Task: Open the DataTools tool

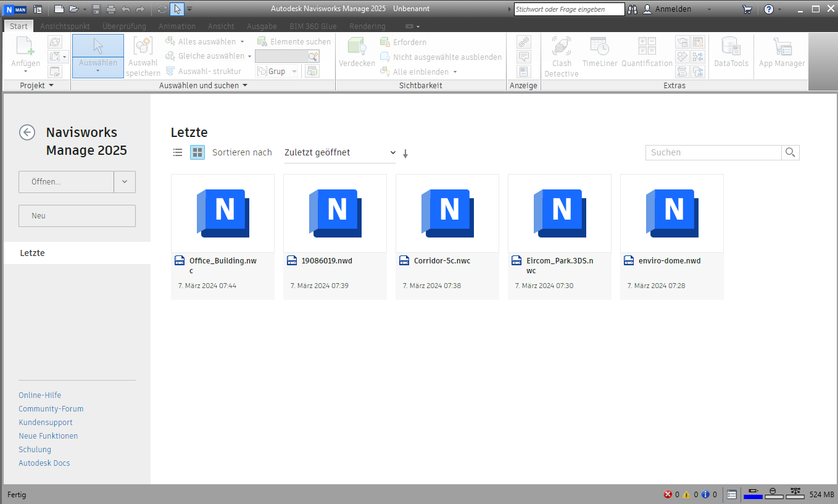Action: point(731,52)
